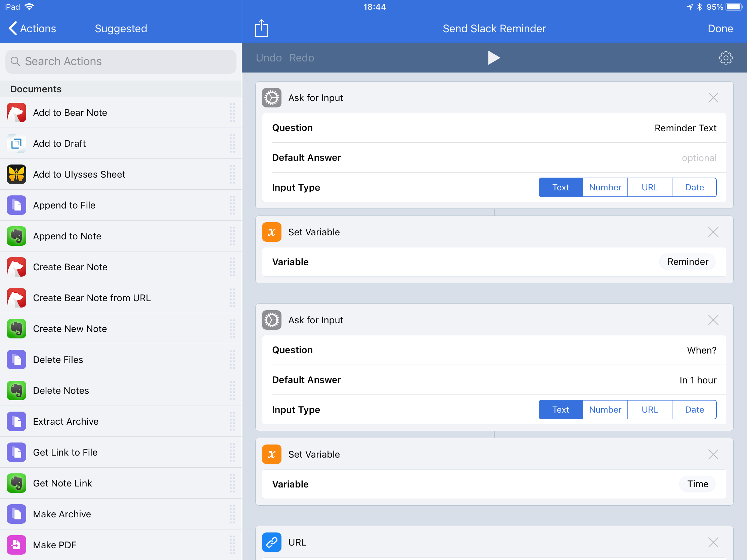This screenshot has width=747, height=560.
Task: Tap the Reminder Set Variable x icon
Action: pyautogui.click(x=271, y=232)
